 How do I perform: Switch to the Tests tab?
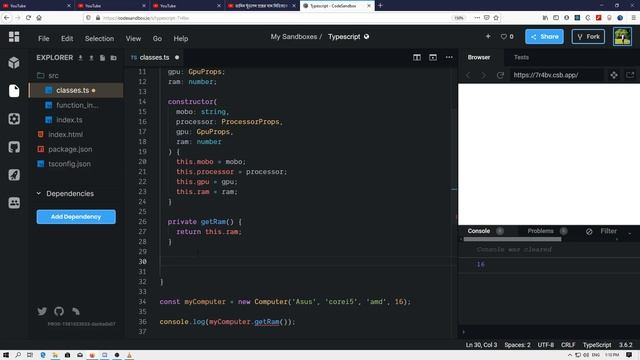click(x=521, y=58)
